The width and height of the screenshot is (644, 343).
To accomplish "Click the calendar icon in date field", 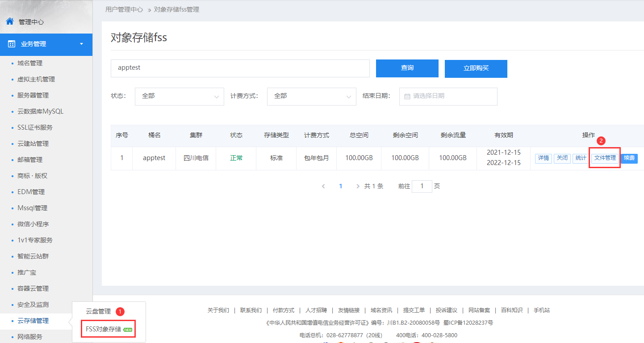I will 407,96.
